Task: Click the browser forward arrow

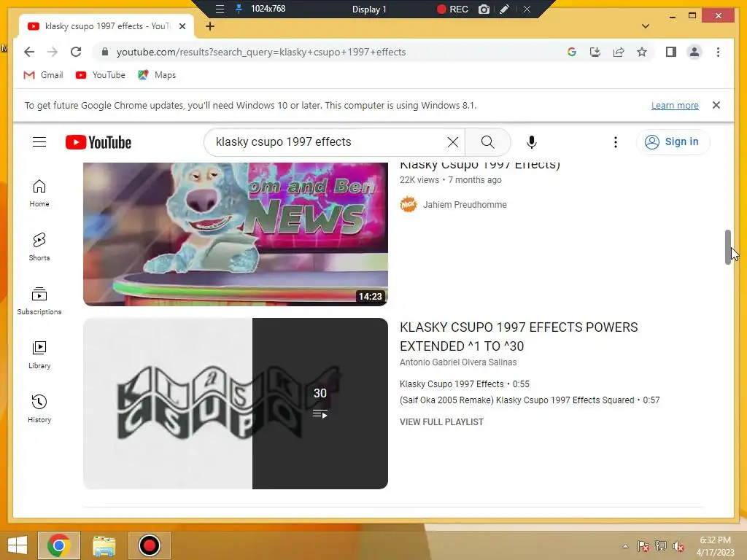Action: click(x=53, y=52)
